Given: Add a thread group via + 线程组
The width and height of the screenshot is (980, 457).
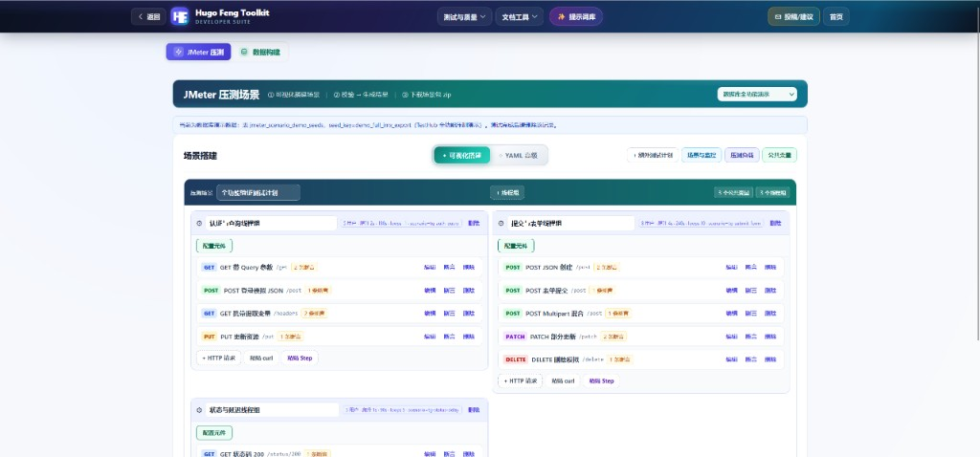Looking at the screenshot, I should (x=507, y=193).
